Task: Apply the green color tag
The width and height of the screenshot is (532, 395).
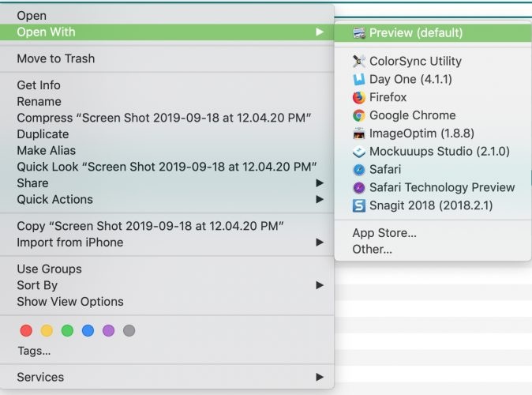Action: 67,331
